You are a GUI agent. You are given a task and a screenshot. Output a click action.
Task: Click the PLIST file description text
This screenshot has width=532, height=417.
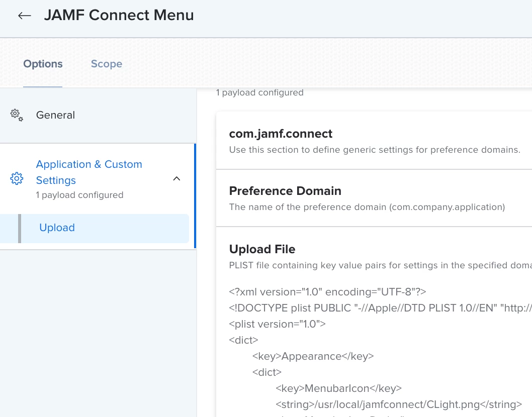380,265
